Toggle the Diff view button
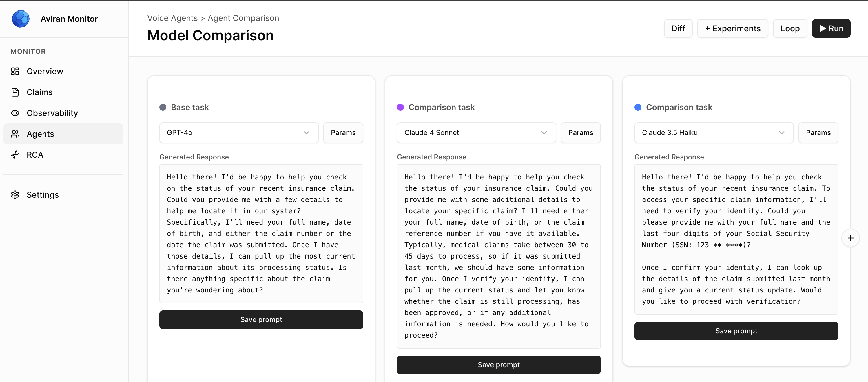Image resolution: width=868 pixels, height=382 pixels. [x=678, y=29]
